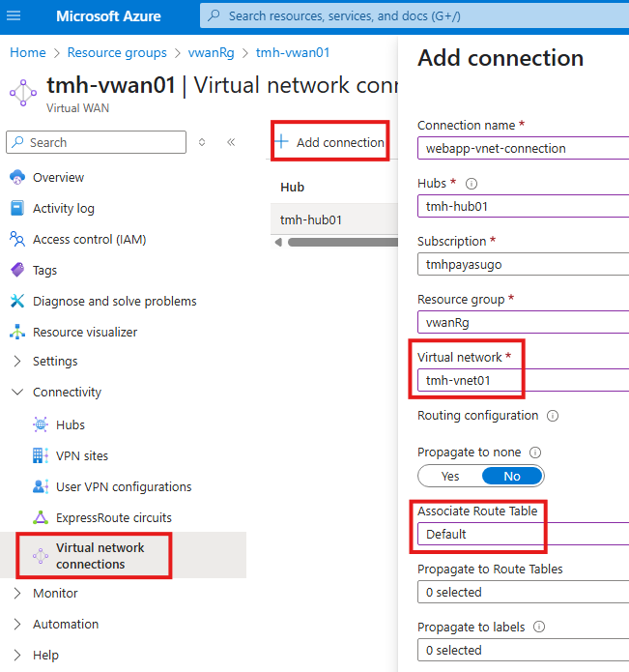Click the Add connection button

[329, 142]
